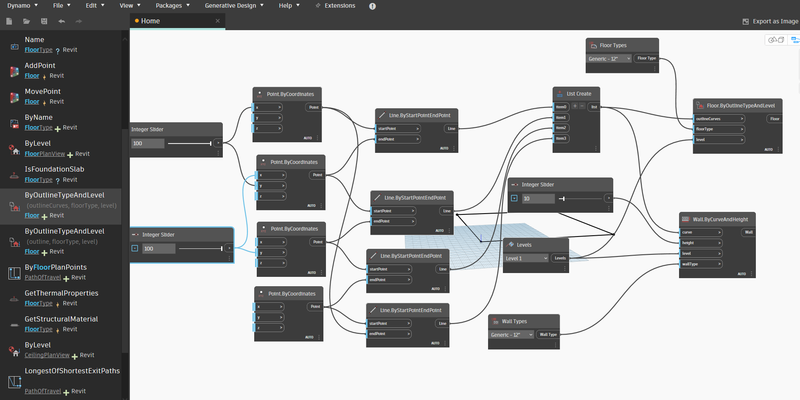Click the Floor.ByOutlineTypeAndLevel node header icon
The height and width of the screenshot is (400, 800).
(x=700, y=106)
